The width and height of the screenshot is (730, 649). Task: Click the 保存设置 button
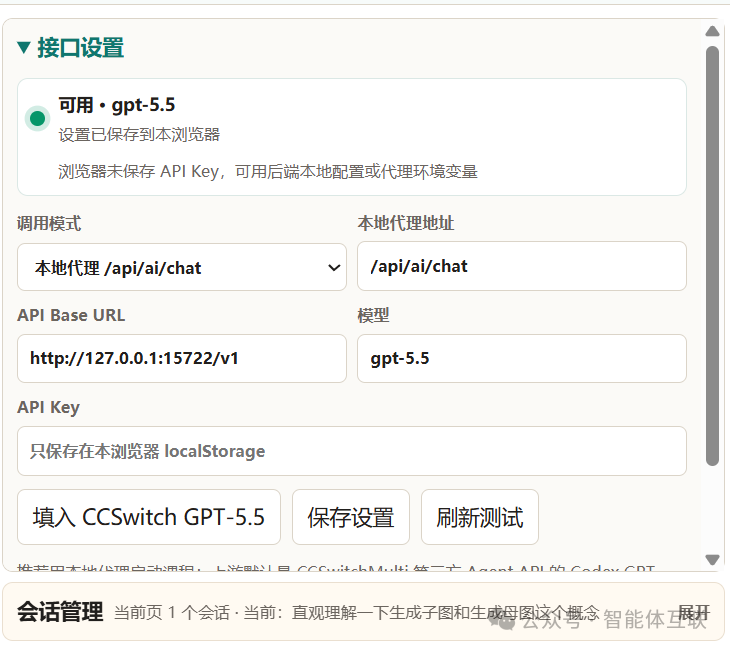point(351,517)
